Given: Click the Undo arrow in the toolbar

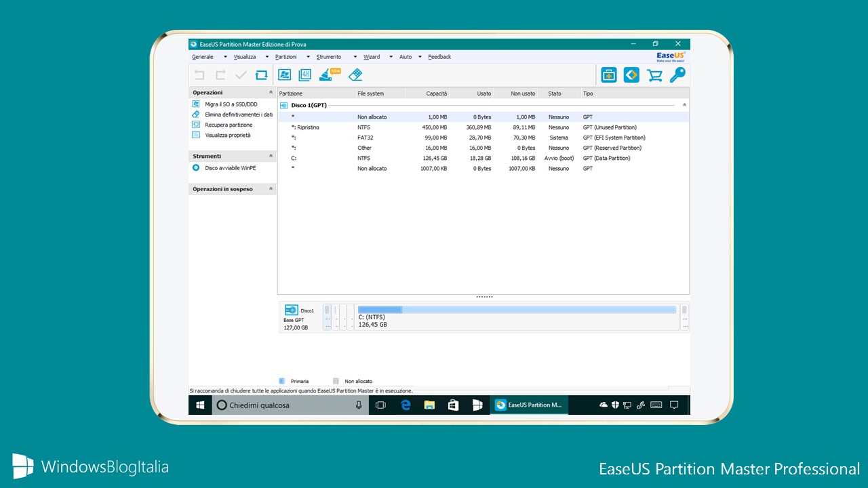Looking at the screenshot, I should (199, 75).
